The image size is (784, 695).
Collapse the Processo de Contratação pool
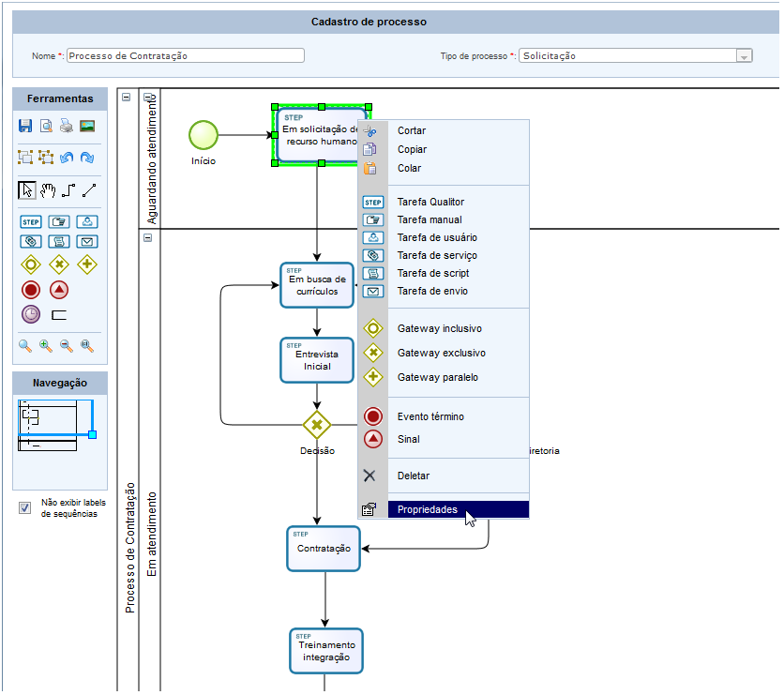pyautogui.click(x=126, y=97)
